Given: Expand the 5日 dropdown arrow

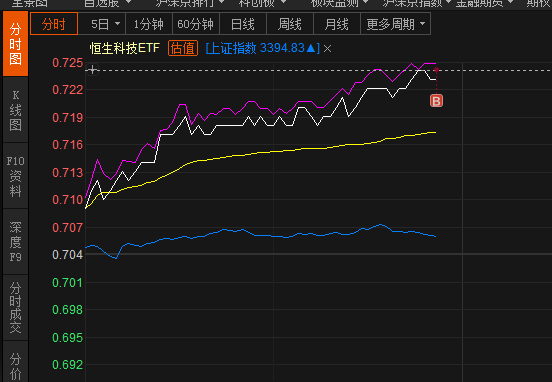Looking at the screenshot, I should tap(118, 24).
